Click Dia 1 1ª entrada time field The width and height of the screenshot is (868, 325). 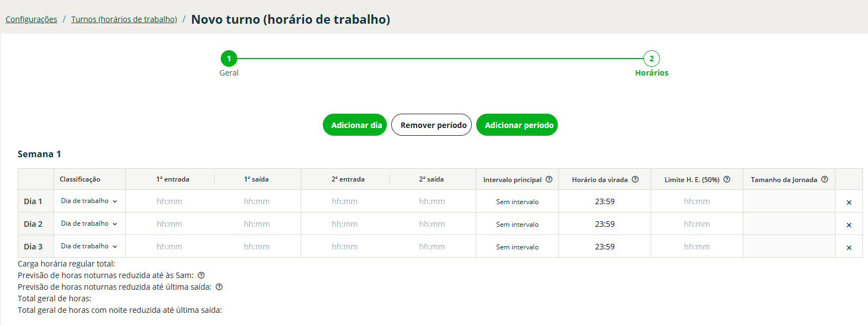169,201
